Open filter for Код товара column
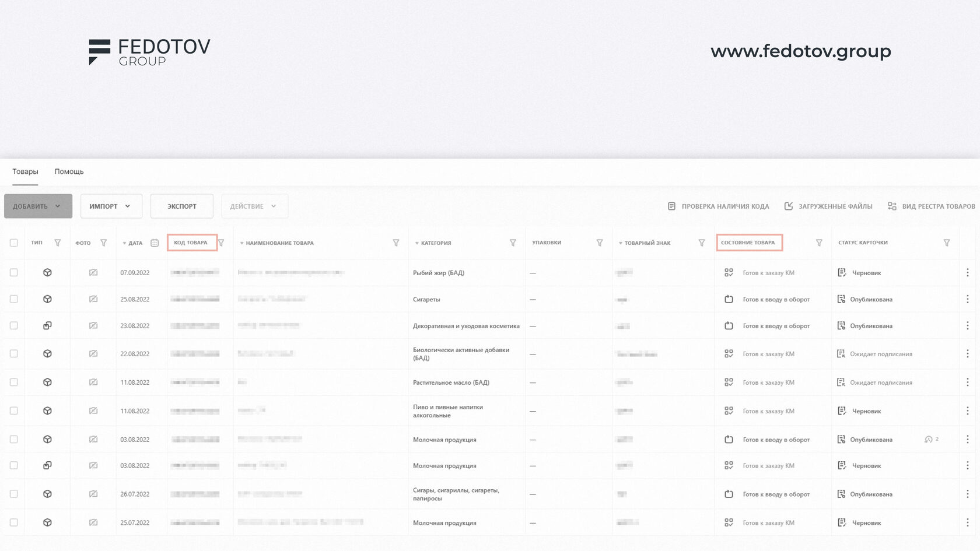The width and height of the screenshot is (980, 551). (221, 243)
